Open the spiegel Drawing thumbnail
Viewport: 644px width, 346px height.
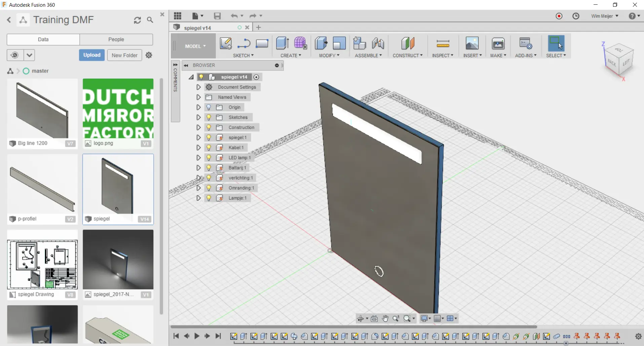click(x=42, y=260)
